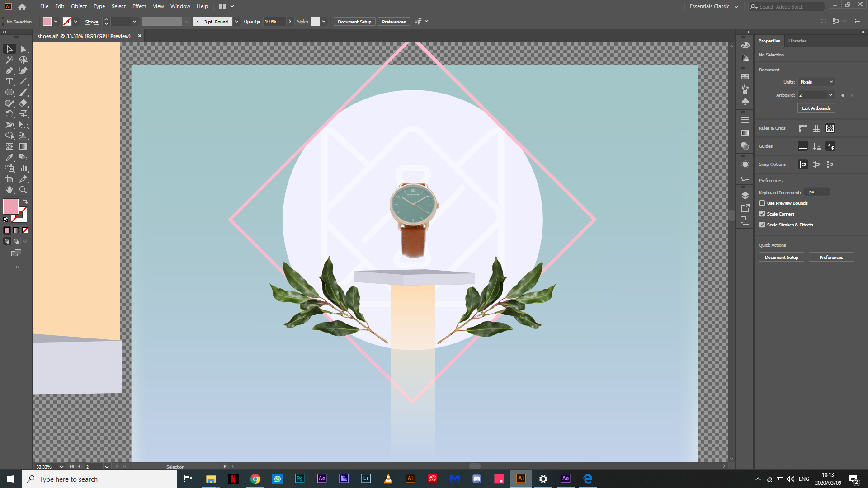This screenshot has width=868, height=488.
Task: Uncheck Scale Corners option
Action: click(762, 214)
